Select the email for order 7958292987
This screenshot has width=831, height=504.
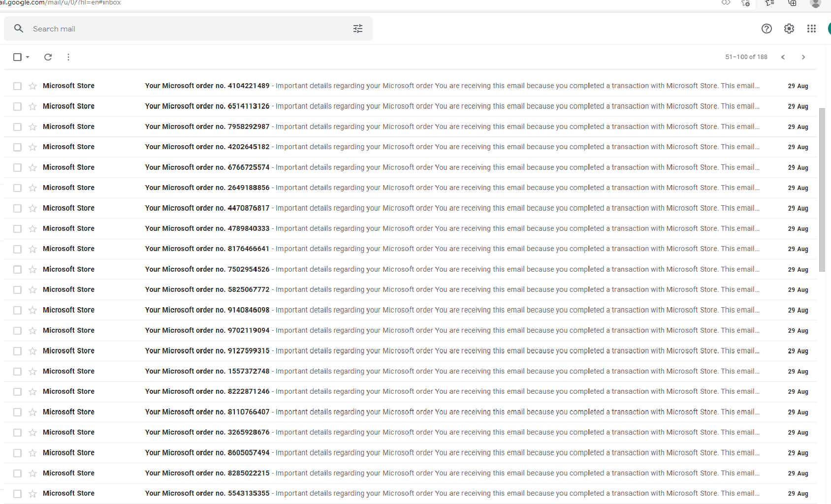click(17, 127)
